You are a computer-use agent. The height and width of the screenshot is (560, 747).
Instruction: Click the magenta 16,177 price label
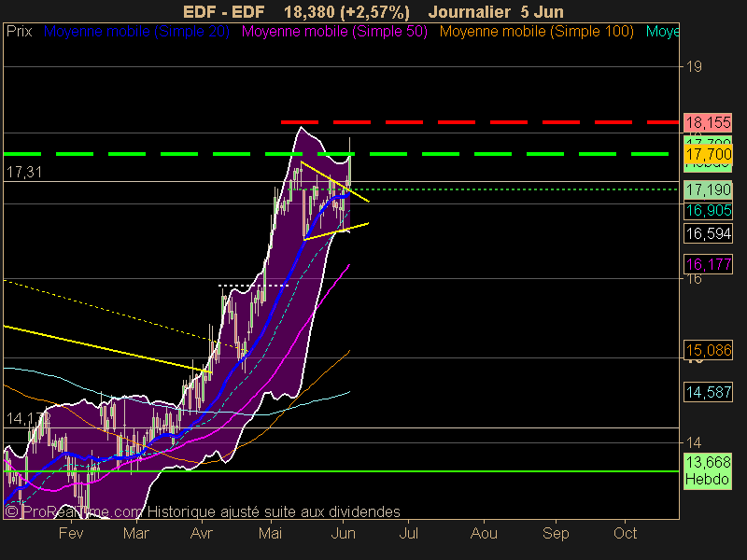click(x=708, y=264)
